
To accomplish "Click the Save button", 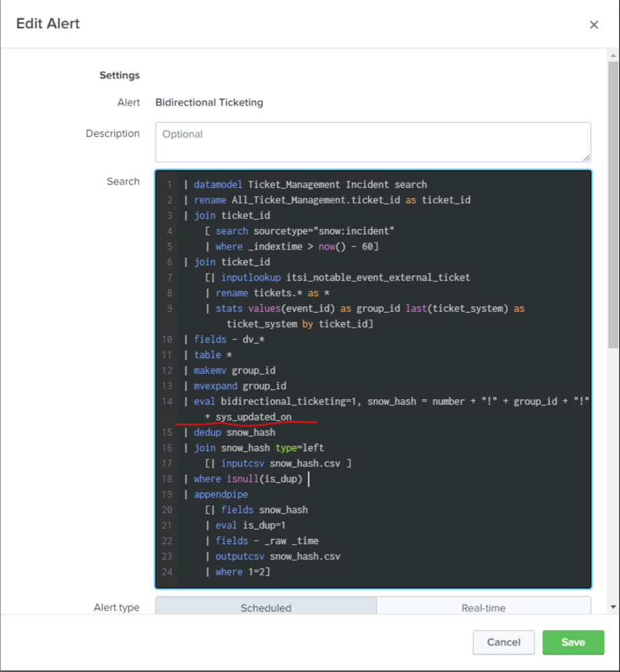I will point(573,642).
